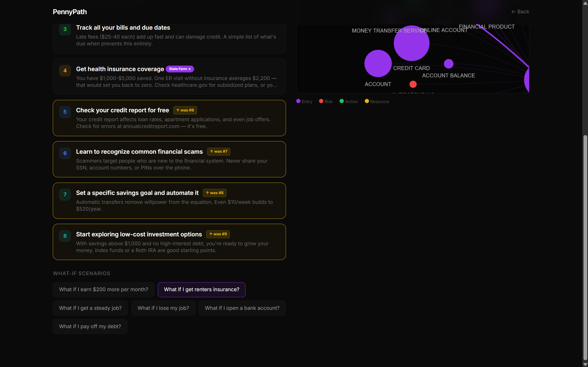Open the PennyPath logo home link
The image size is (588, 367).
tap(70, 12)
